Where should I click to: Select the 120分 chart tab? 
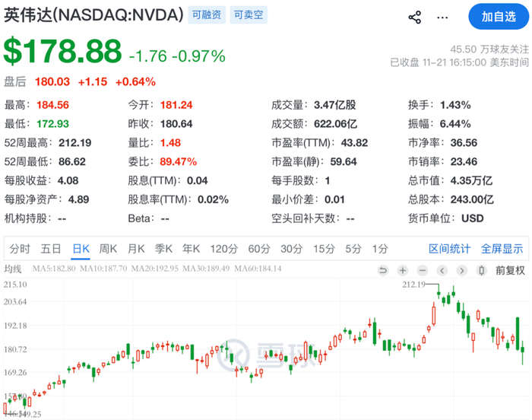pyautogui.click(x=223, y=249)
